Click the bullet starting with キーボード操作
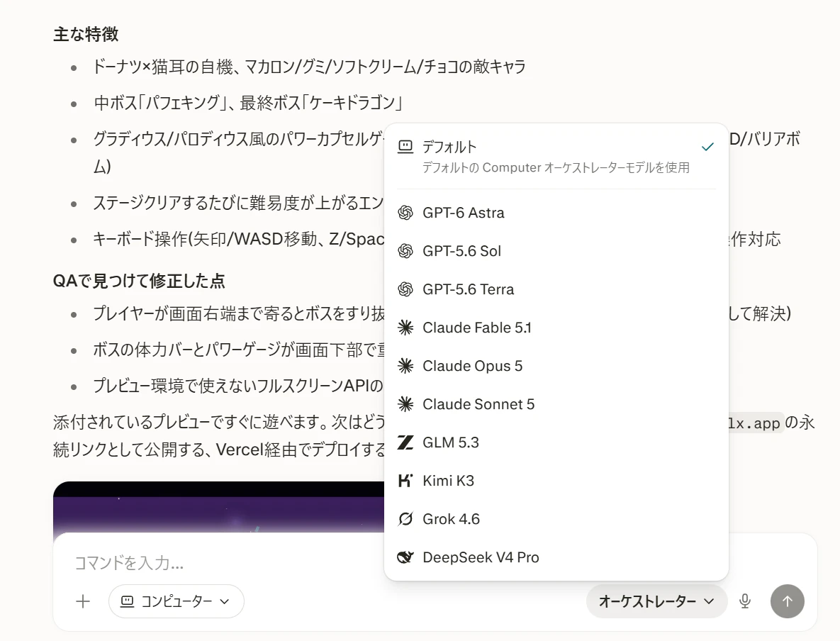 [238, 239]
